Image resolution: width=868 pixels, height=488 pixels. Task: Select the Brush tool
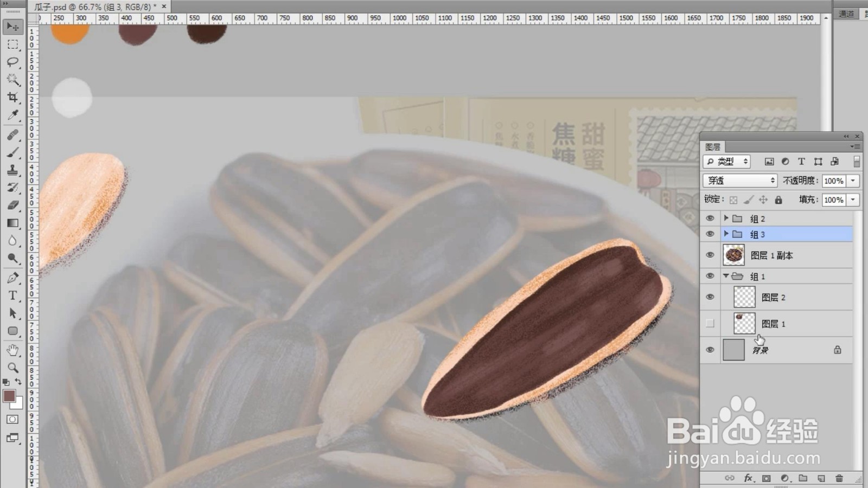click(x=12, y=152)
